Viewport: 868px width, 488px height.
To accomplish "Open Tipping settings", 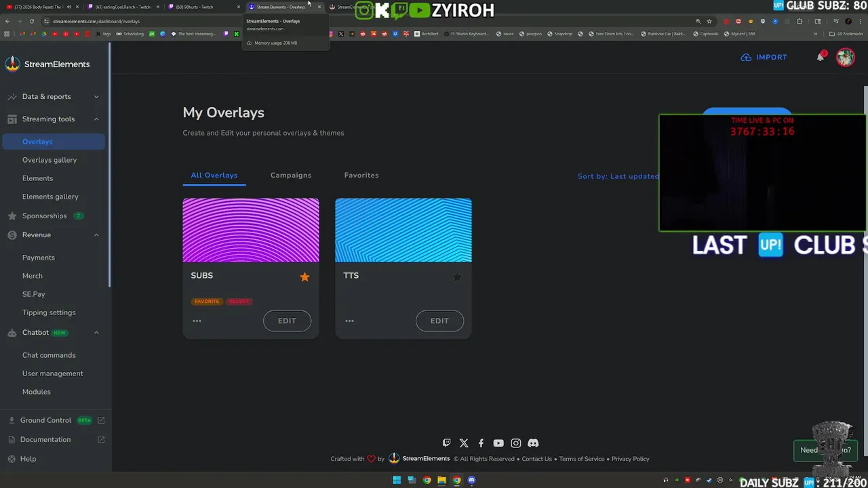I will [x=49, y=312].
